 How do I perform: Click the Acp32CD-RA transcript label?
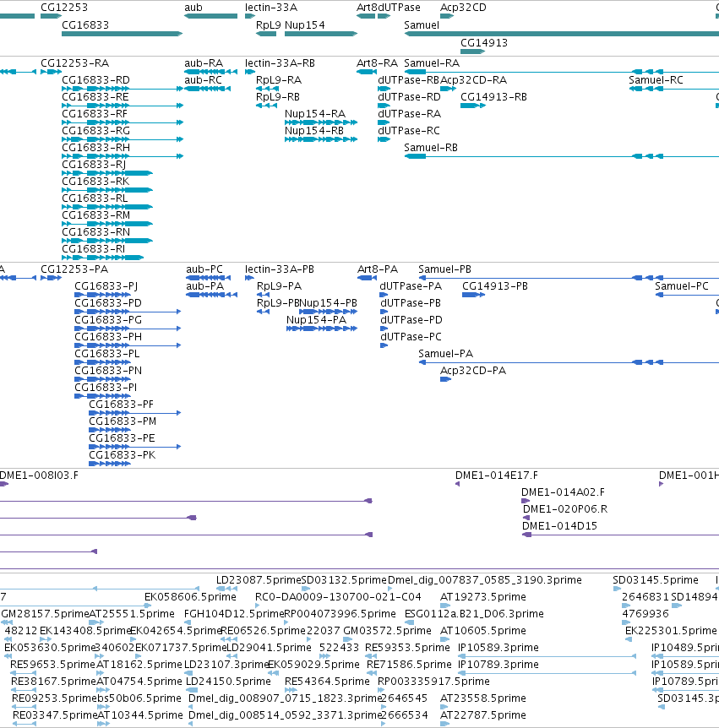pos(473,80)
